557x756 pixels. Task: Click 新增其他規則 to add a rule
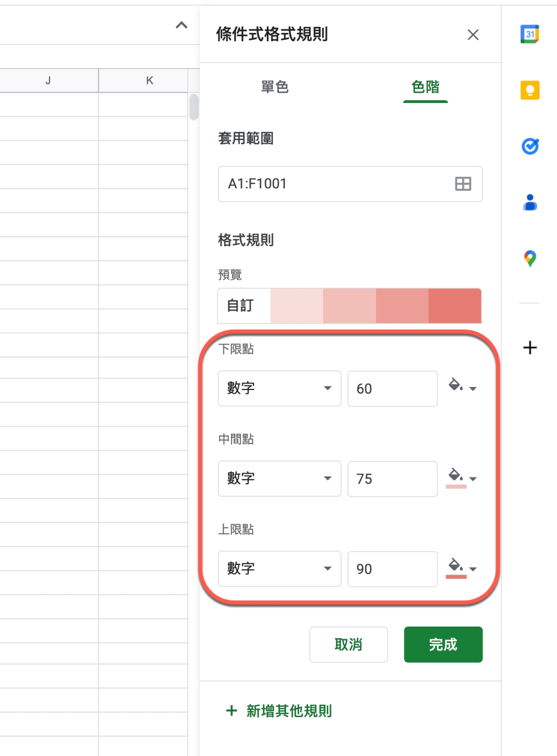click(279, 711)
